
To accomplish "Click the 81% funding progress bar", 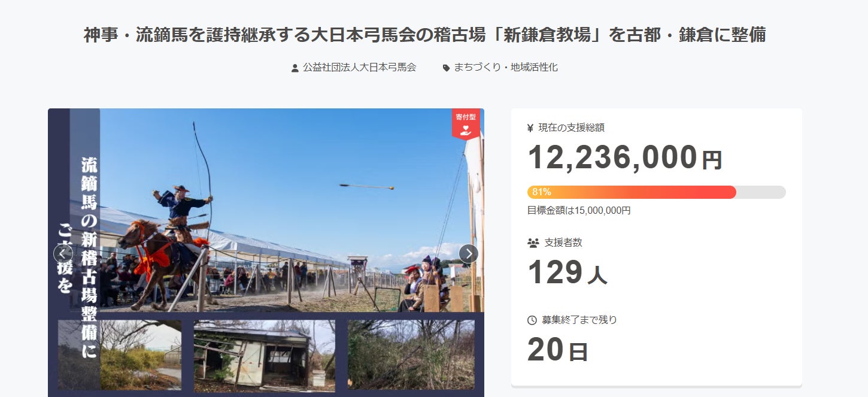I will point(656,192).
